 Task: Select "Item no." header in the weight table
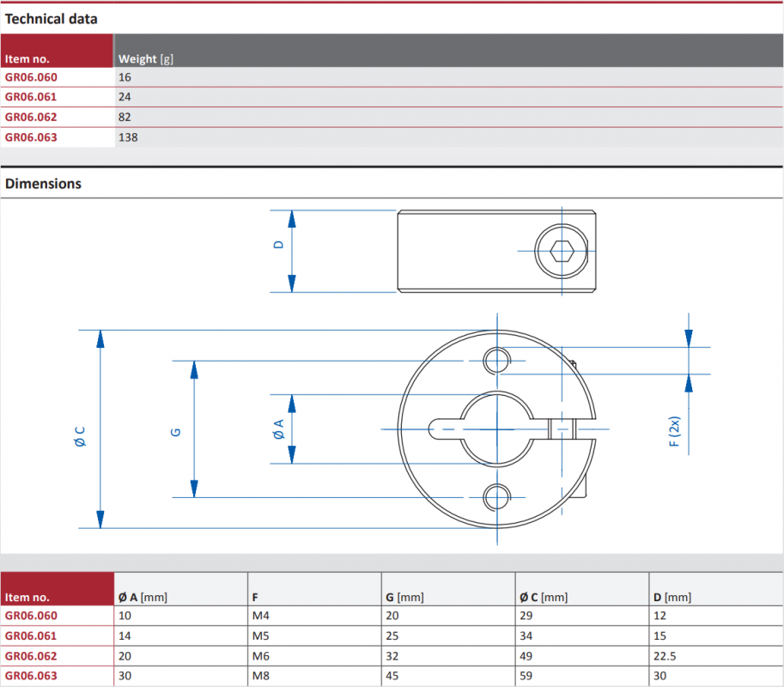click(27, 59)
